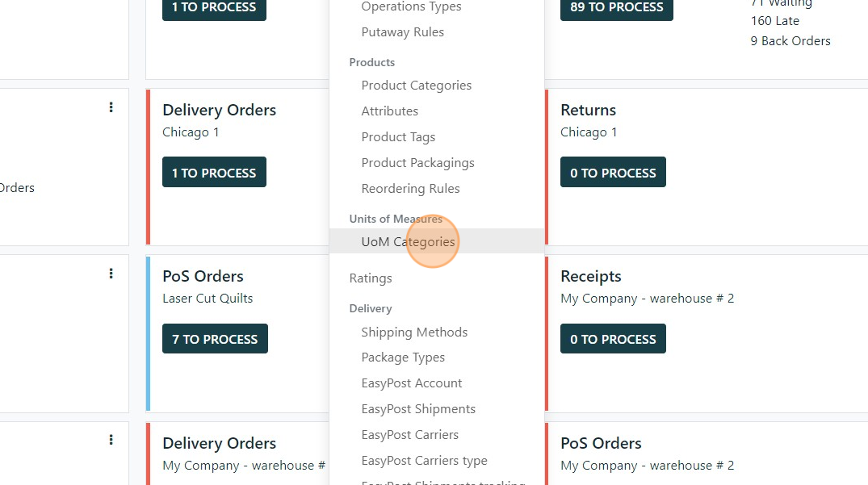Image resolution: width=868 pixels, height=485 pixels.
Task: Open Product Categories from the menu
Action: click(416, 85)
